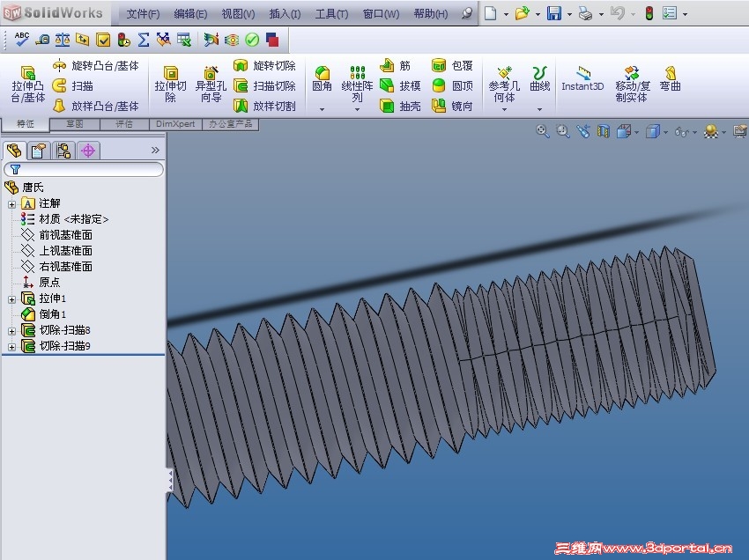Open the 窗口(W) menu
The width and height of the screenshot is (749, 560).
click(382, 14)
